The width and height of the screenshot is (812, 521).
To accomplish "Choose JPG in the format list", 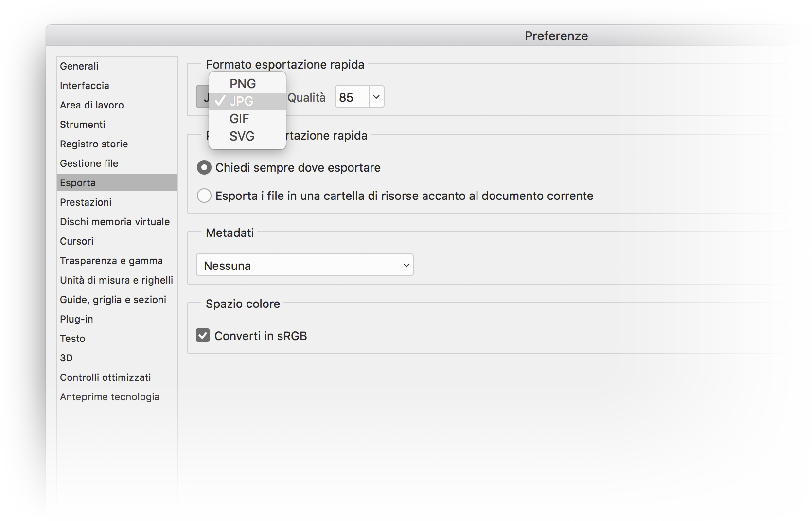I will [242, 101].
